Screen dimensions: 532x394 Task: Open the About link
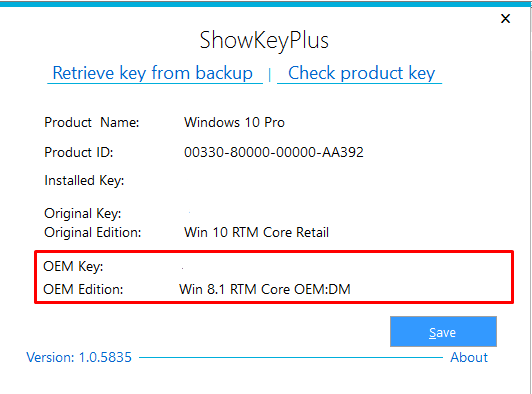coord(469,357)
